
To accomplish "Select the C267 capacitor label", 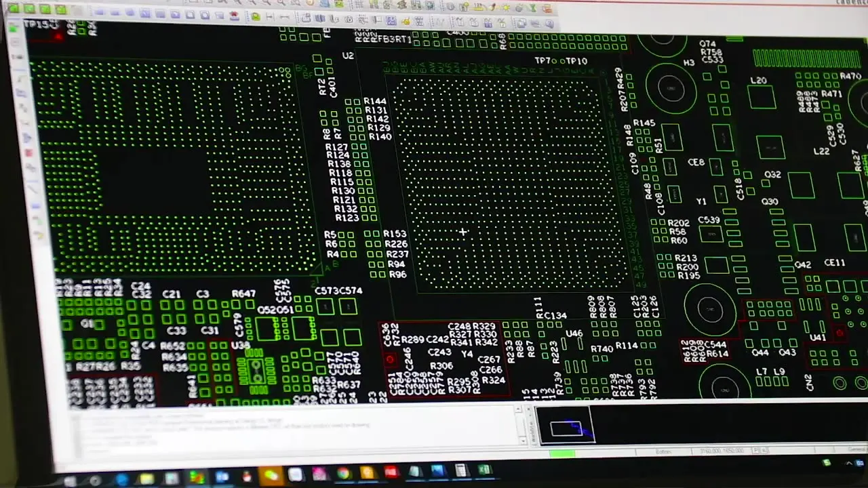I will click(490, 360).
